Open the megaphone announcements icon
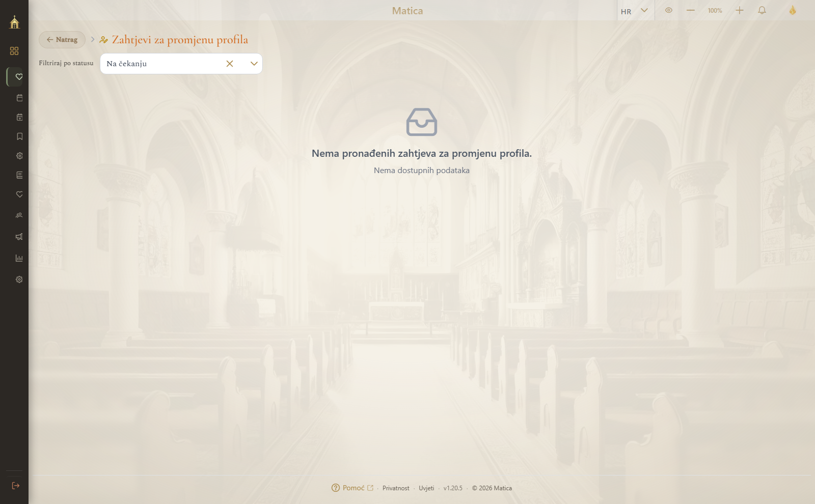This screenshot has width=815, height=504. coord(19,237)
